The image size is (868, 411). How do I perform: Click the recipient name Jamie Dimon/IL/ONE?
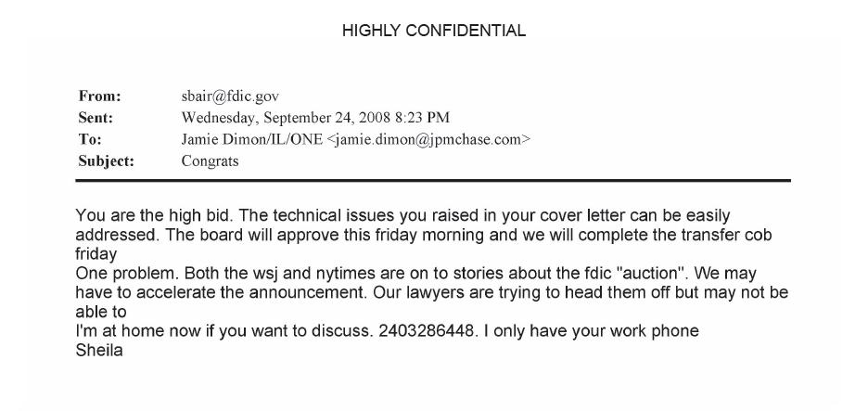pyautogui.click(x=238, y=138)
